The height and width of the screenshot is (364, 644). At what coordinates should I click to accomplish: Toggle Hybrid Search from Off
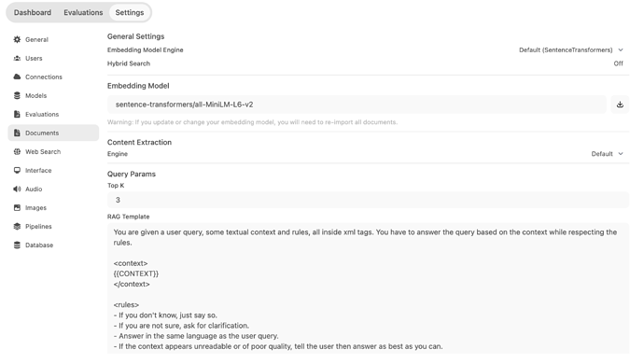point(618,63)
